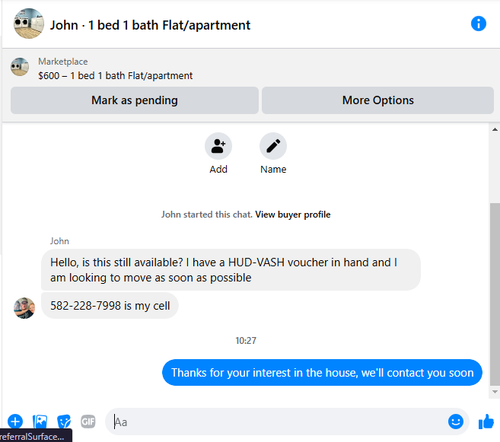
Task: Click the 'John started this chat.' notice
Action: (207, 214)
